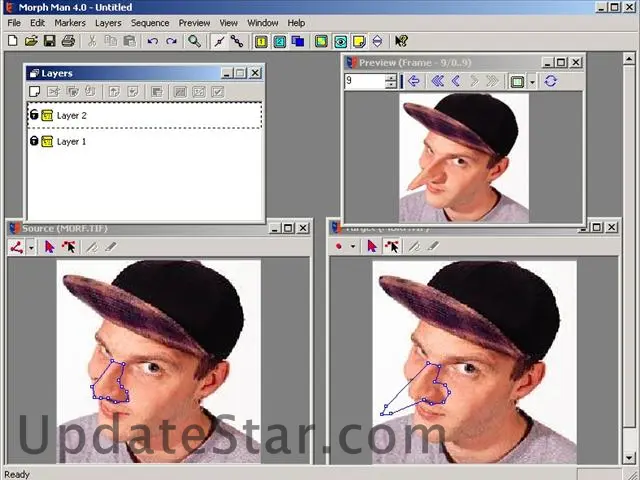Click main workspace scrollbar up arrow

point(629,59)
